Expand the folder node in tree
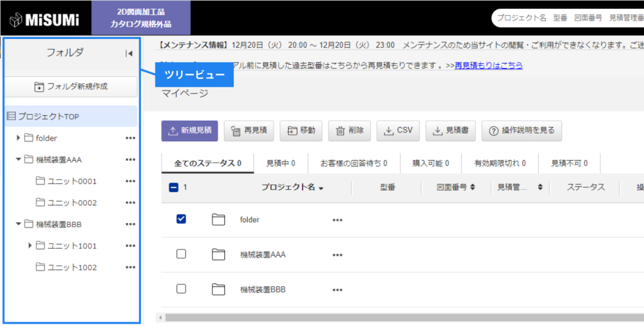The height and width of the screenshot is (326, 644). point(18,138)
